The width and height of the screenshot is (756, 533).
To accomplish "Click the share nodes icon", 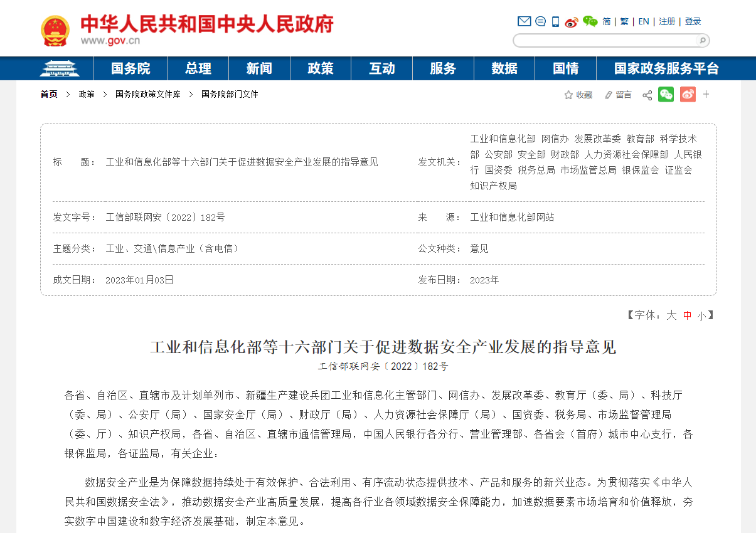I will [647, 95].
